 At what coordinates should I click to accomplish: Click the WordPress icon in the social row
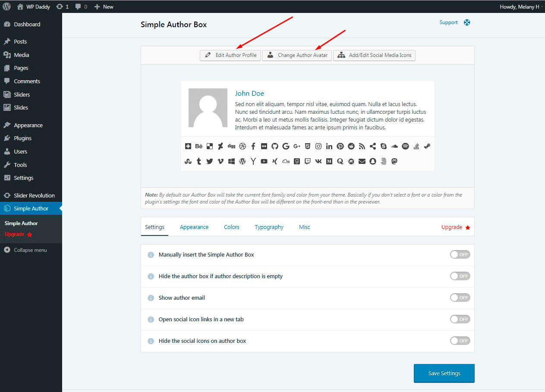click(x=243, y=161)
